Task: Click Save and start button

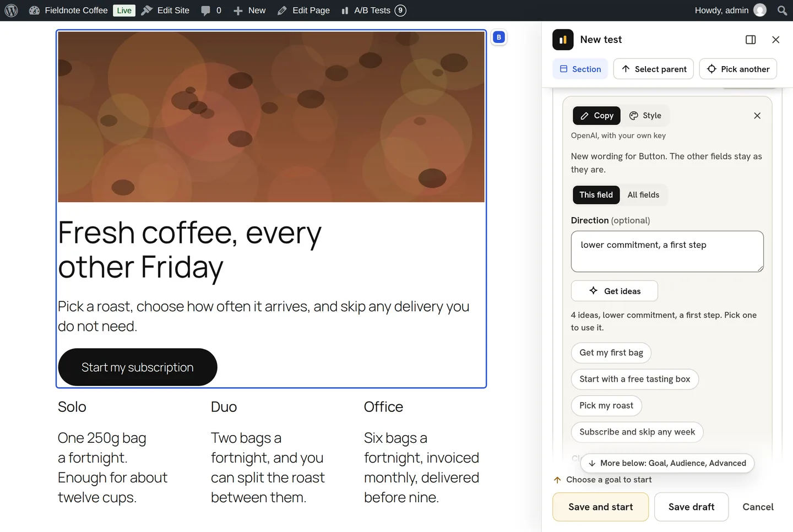Action: 601,507
